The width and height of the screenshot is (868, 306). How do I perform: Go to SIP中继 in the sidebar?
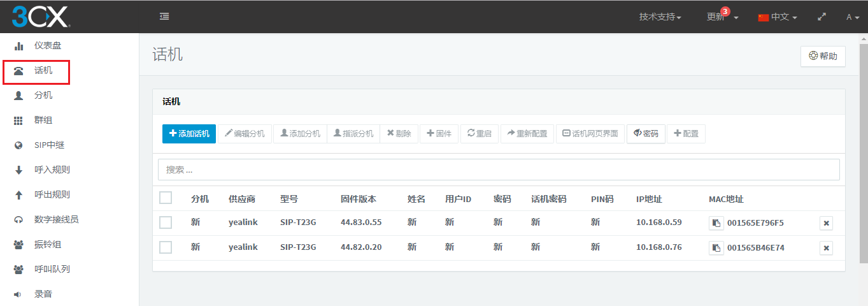click(x=49, y=145)
